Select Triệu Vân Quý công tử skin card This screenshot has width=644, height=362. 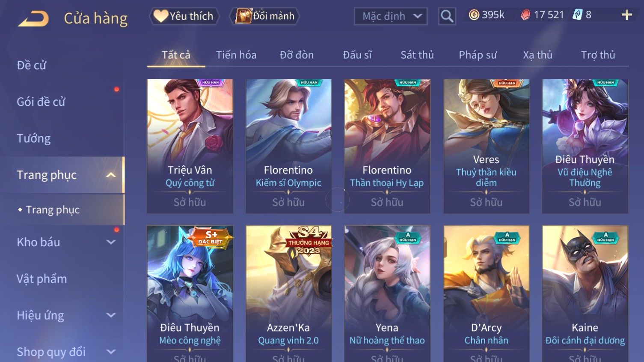[190, 146]
